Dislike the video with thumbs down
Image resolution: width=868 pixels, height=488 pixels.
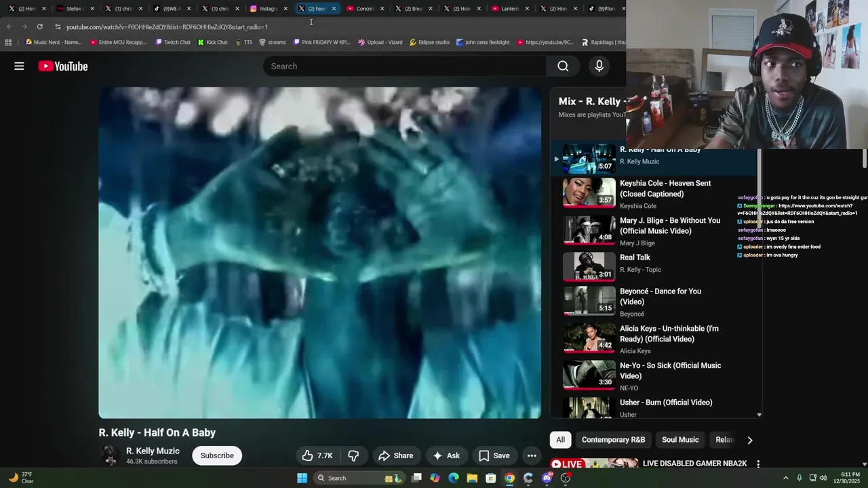pos(353,455)
